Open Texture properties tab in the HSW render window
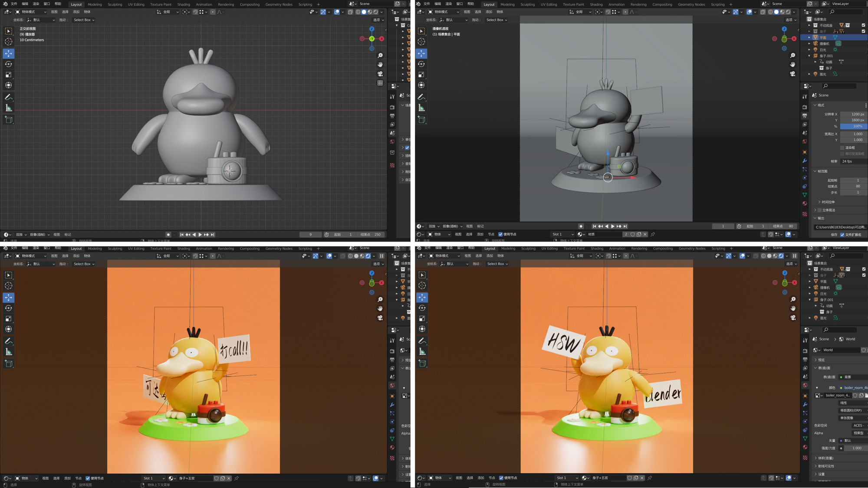The width and height of the screenshot is (868, 488). pyautogui.click(x=805, y=458)
